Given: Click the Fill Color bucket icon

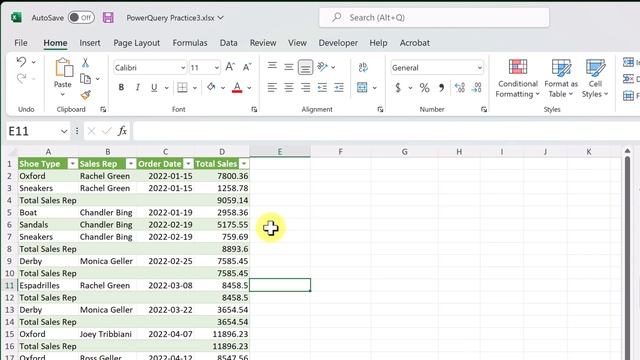Looking at the screenshot, I should (x=211, y=87).
